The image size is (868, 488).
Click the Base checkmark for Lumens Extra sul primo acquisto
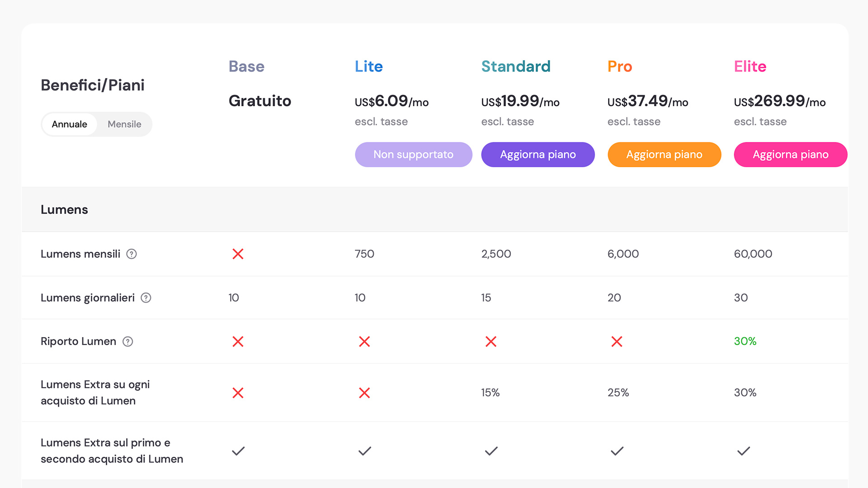[x=238, y=451]
